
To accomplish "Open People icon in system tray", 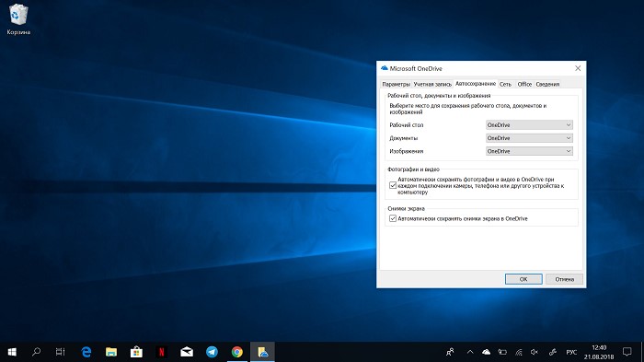I will pos(451,352).
